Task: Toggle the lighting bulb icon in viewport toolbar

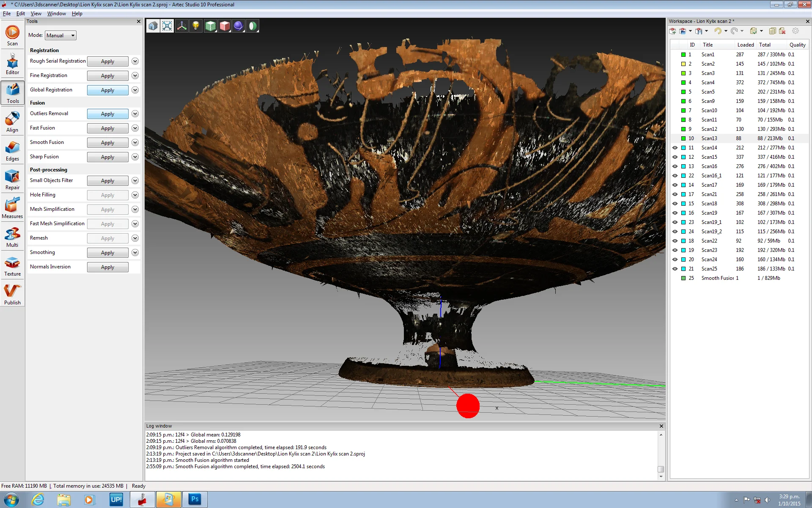Action: coord(196,26)
